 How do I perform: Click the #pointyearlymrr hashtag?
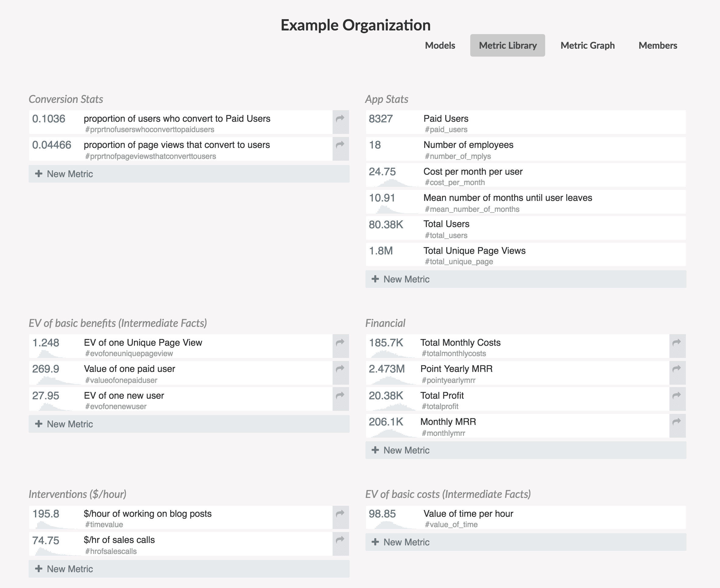pos(448,380)
